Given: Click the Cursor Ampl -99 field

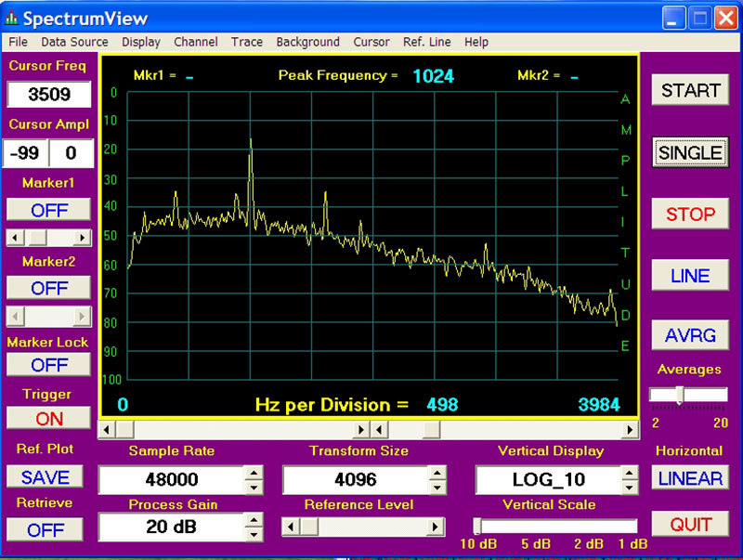Looking at the screenshot, I should [x=25, y=153].
